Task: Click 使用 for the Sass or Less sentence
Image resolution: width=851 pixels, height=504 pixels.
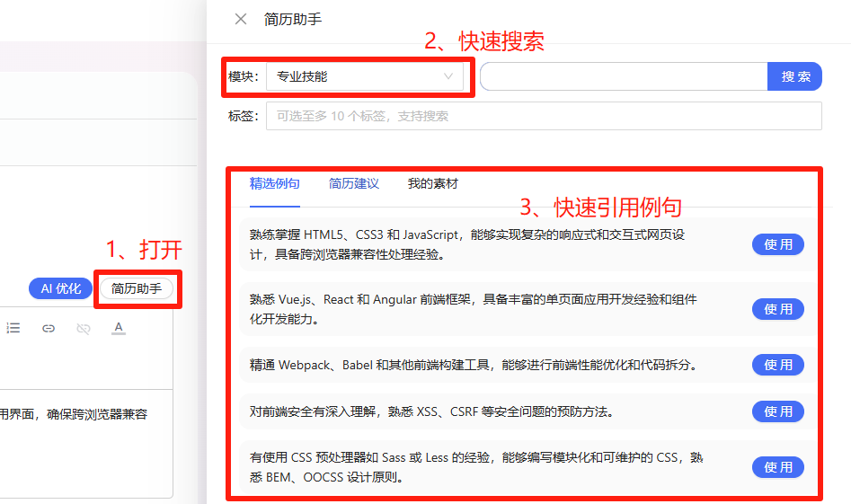Action: pyautogui.click(x=777, y=467)
